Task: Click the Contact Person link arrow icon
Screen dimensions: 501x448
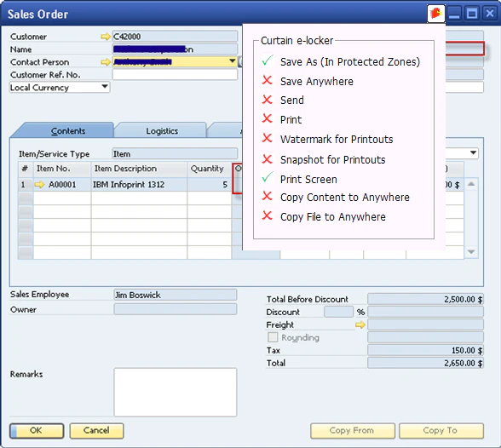Action: pyautogui.click(x=106, y=62)
